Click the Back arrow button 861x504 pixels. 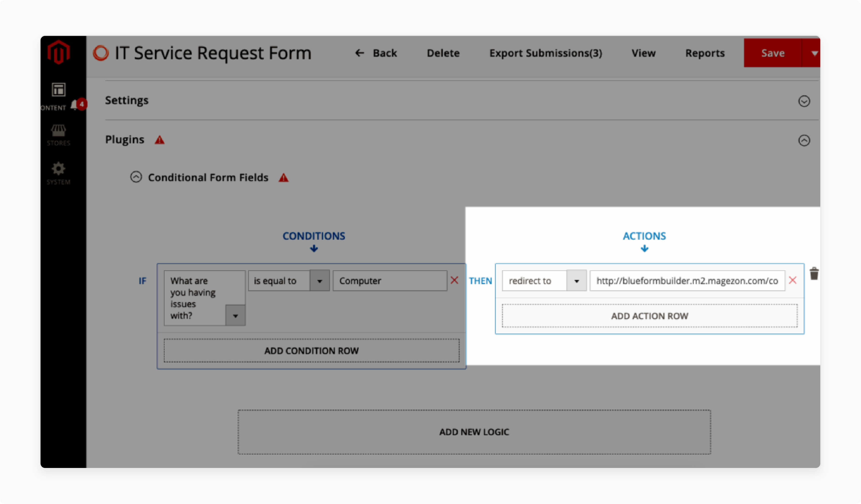tap(376, 53)
